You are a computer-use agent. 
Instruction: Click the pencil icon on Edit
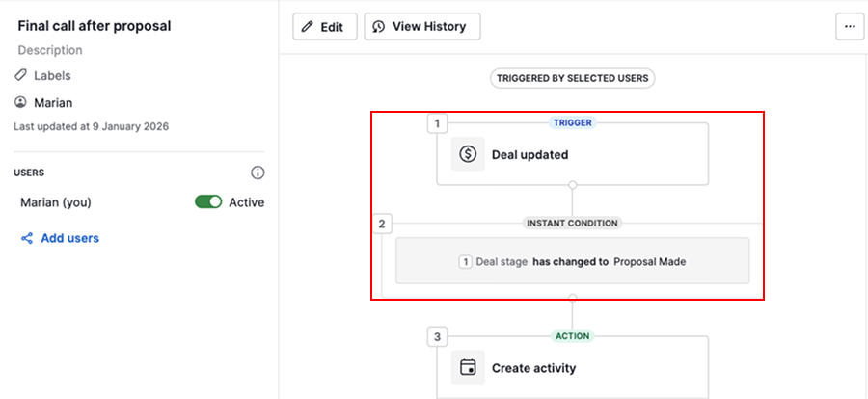308,27
